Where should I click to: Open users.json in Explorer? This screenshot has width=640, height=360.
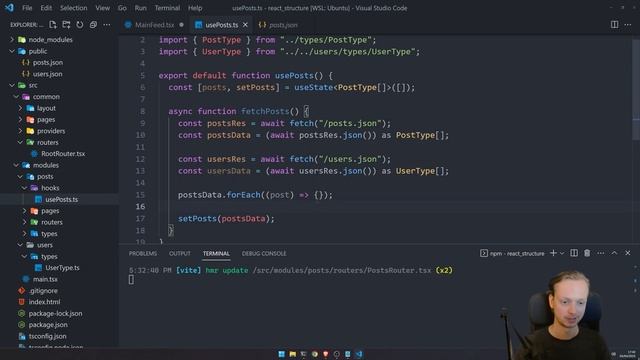coord(47,74)
